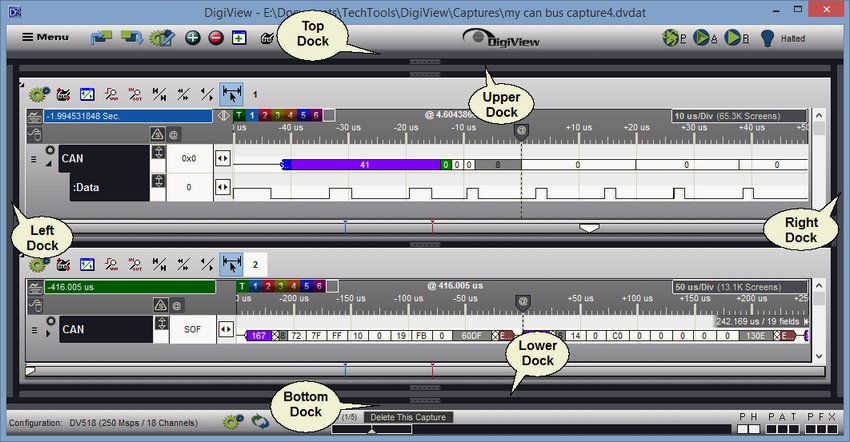The width and height of the screenshot is (850, 442).
Task: Click the hardware configuration gear in status bar
Action: click(x=231, y=423)
